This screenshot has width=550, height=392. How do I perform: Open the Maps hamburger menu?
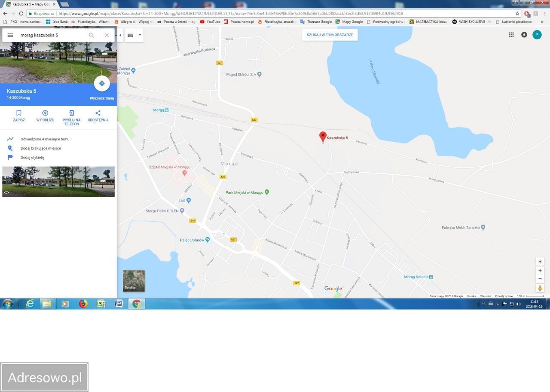(10, 35)
